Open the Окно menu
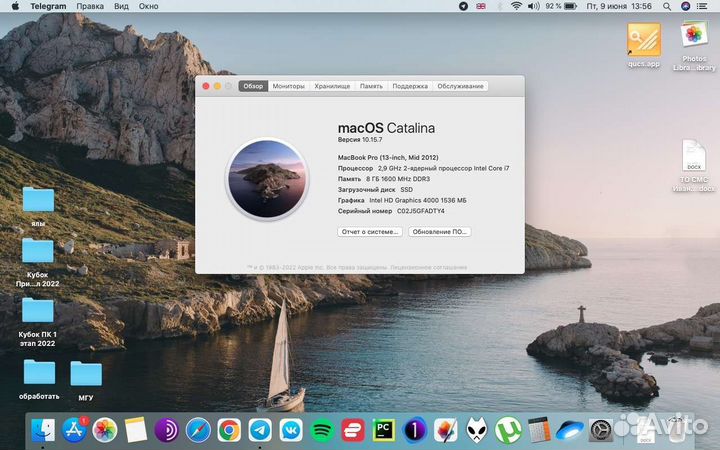This screenshot has width=720, height=450. pyautogui.click(x=148, y=6)
